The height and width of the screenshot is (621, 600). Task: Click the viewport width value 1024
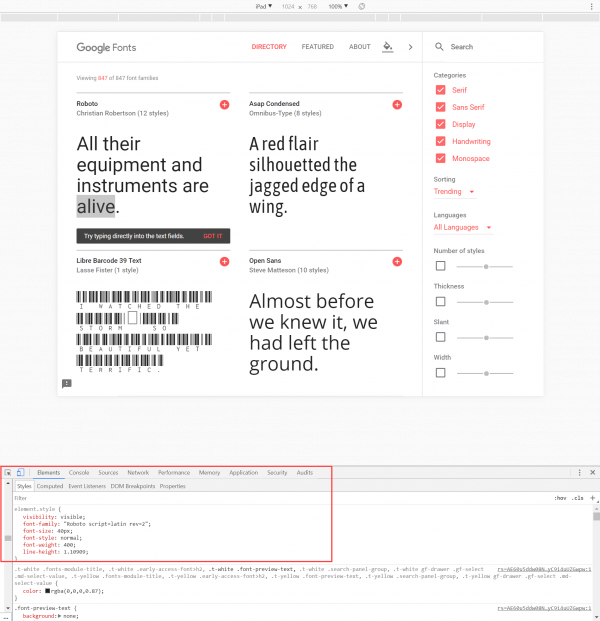288,6
